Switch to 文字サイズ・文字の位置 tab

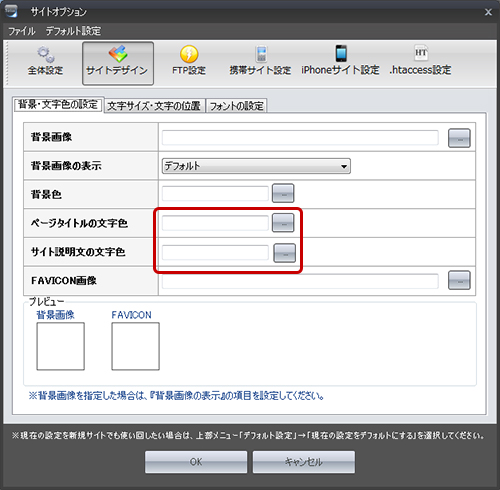tap(155, 106)
